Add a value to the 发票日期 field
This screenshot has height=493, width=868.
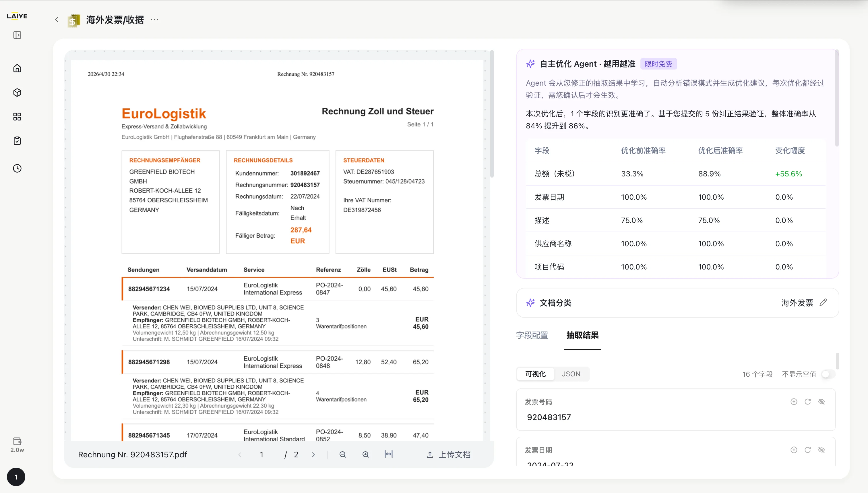(794, 450)
